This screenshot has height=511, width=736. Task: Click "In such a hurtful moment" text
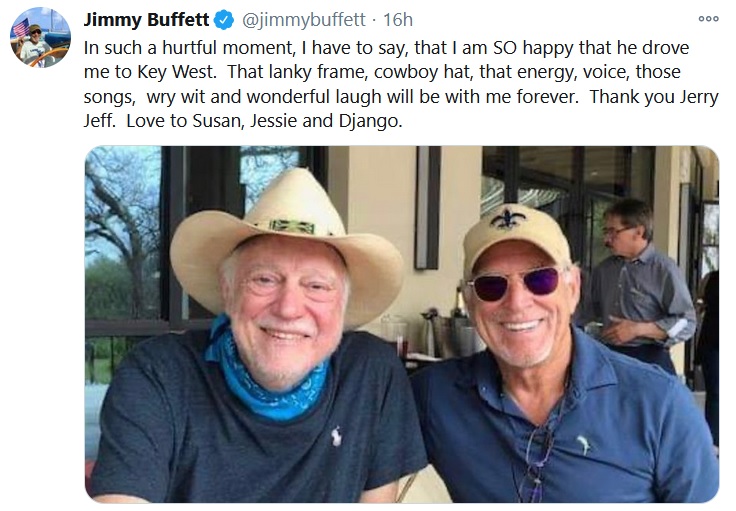(x=181, y=47)
